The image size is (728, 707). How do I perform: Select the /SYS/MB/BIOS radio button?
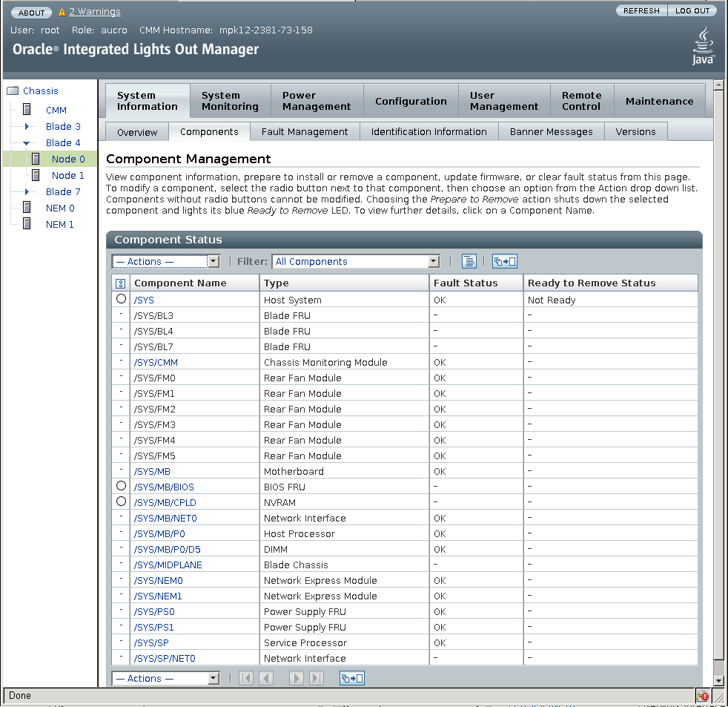coord(121,486)
